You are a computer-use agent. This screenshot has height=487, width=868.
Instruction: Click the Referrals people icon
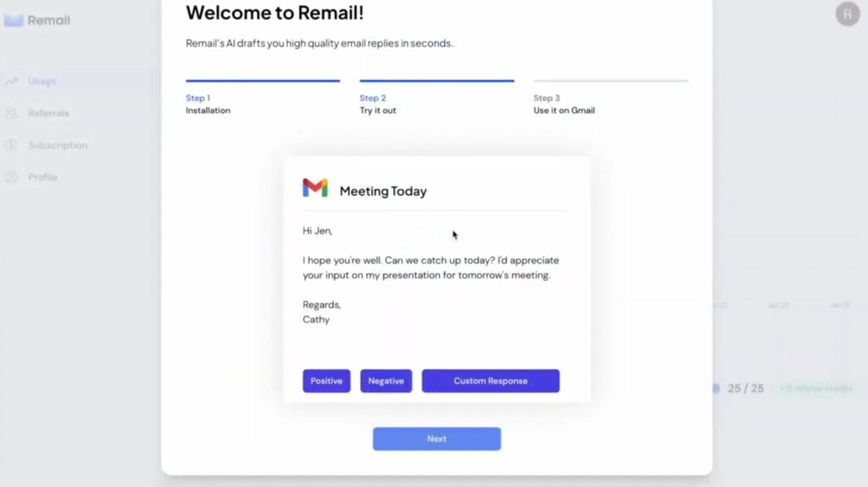[x=12, y=113]
